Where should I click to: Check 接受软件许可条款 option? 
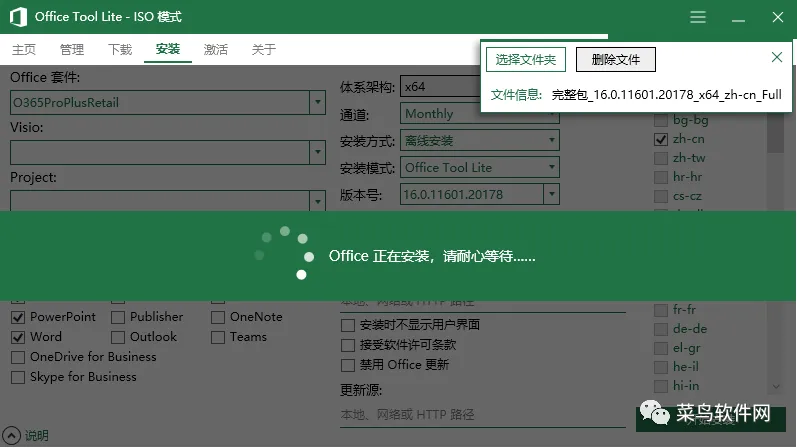click(348, 345)
